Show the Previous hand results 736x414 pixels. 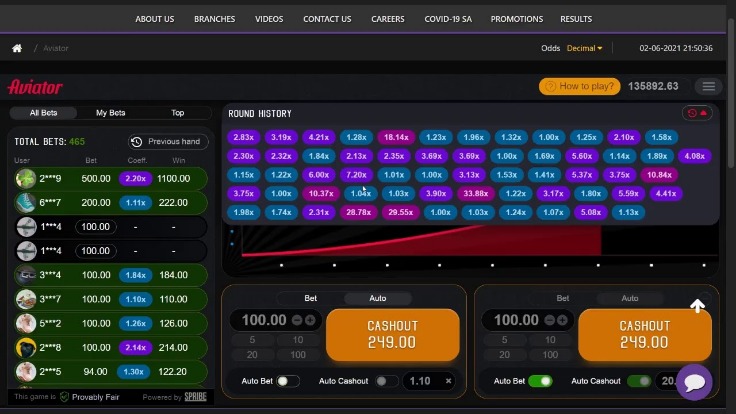tap(167, 142)
